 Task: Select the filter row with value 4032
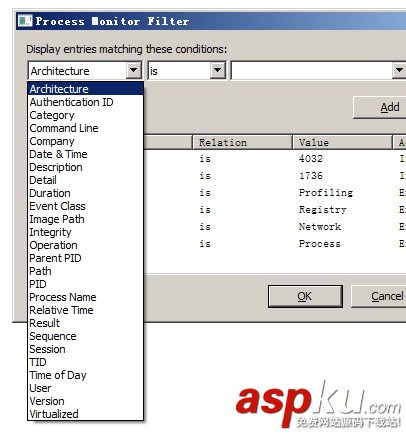coord(275,159)
